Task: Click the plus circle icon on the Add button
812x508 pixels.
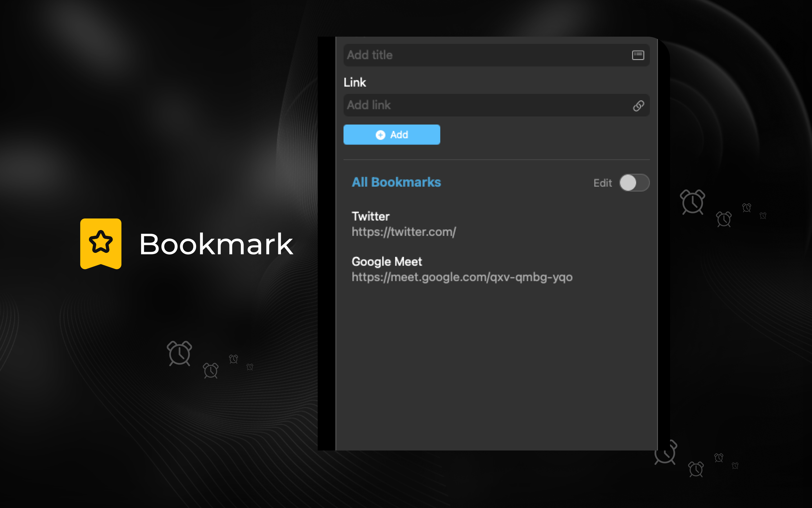Action: pos(380,135)
